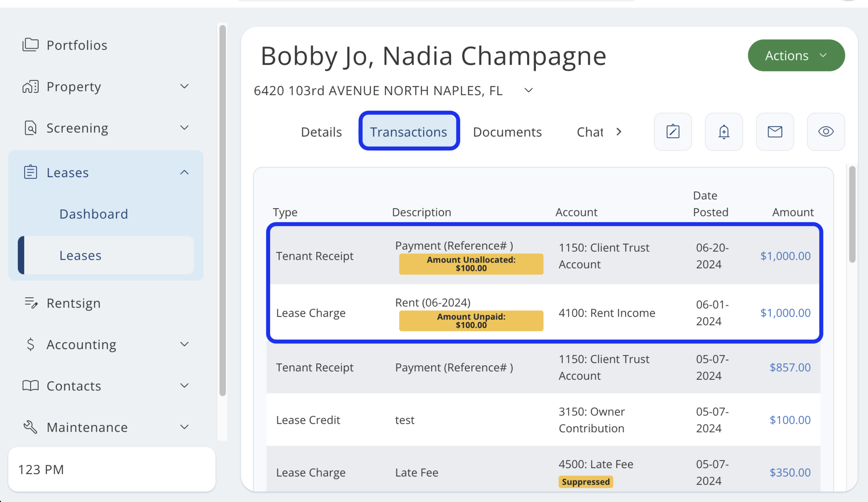Click the edit note clipboard icon
The height and width of the screenshot is (502, 868).
pos(673,132)
